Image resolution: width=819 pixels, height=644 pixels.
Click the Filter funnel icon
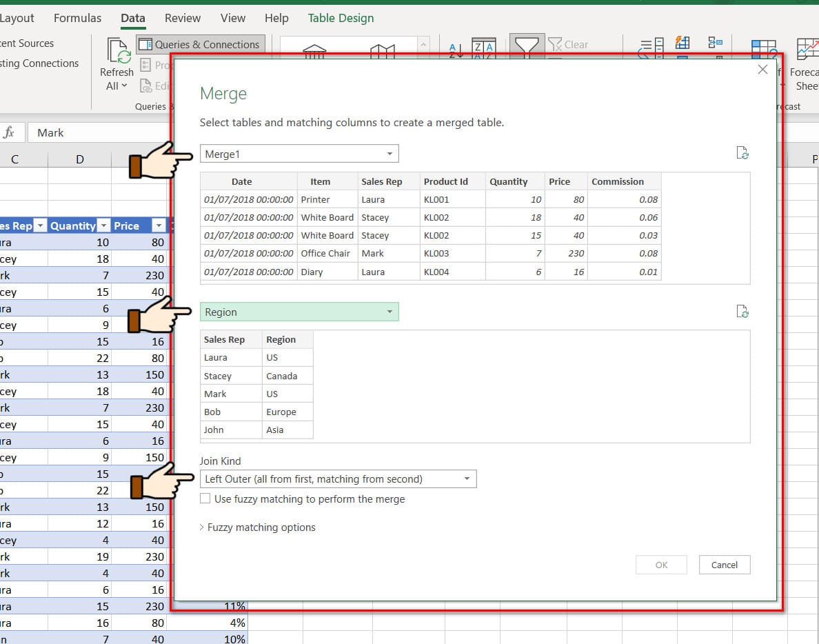click(527, 47)
